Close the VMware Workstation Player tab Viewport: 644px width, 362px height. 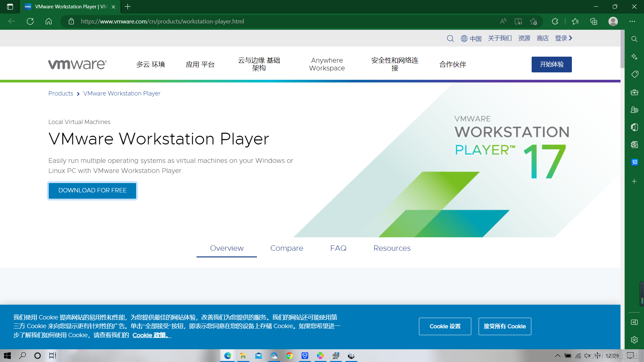coord(113,7)
